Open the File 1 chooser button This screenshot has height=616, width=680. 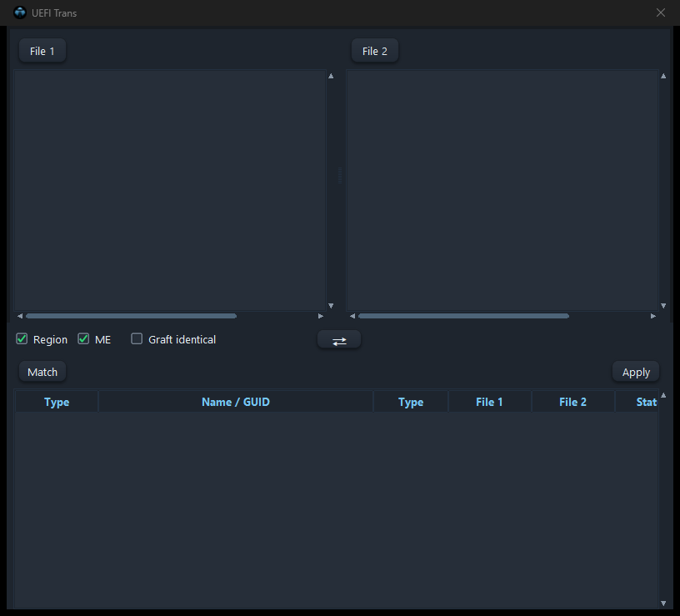pos(42,51)
